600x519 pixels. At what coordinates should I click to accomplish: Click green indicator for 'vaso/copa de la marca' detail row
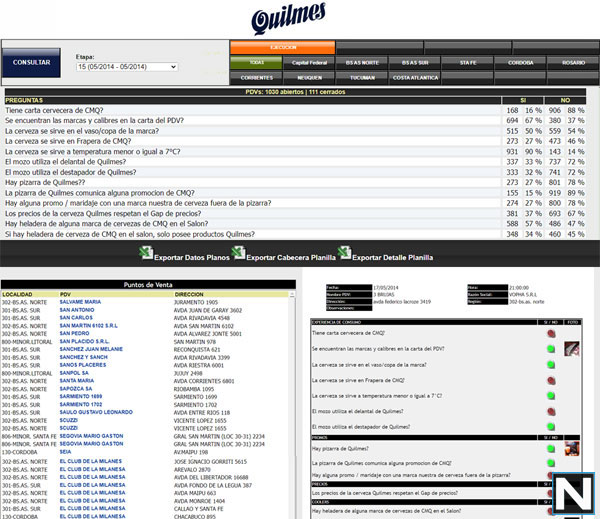click(551, 365)
